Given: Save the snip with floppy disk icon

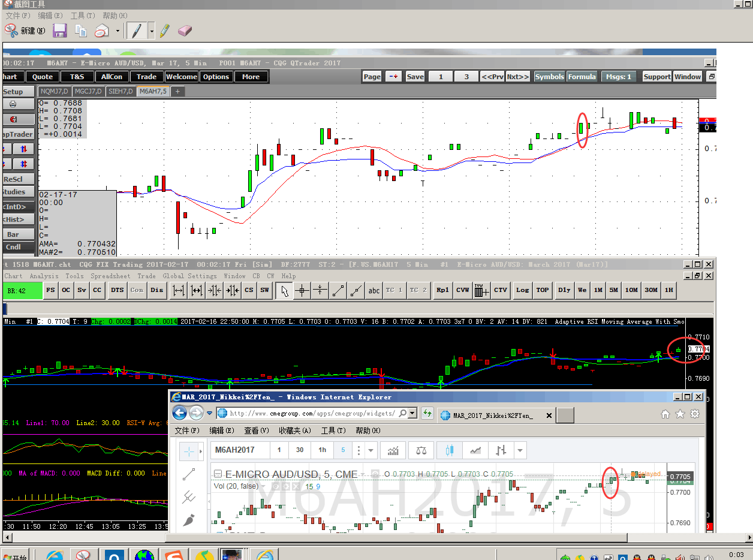Looking at the screenshot, I should click(59, 31).
